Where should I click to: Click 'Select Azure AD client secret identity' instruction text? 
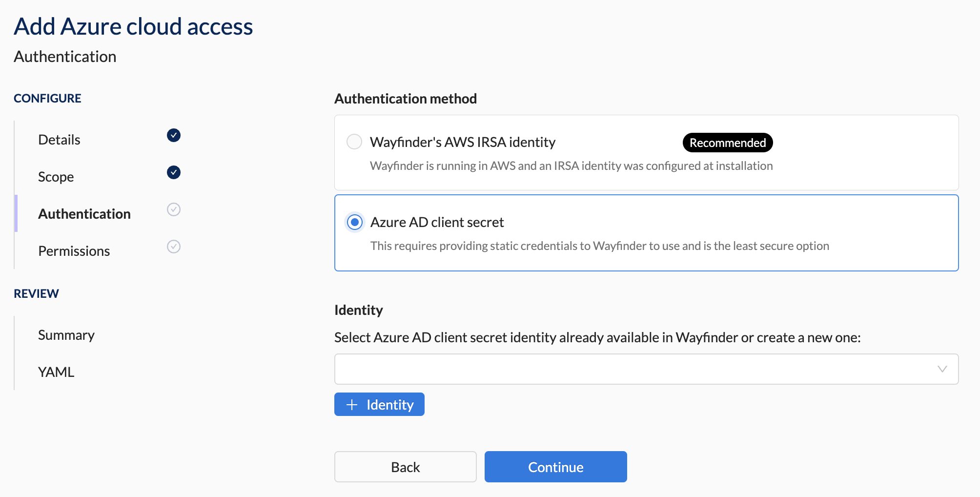tap(597, 337)
